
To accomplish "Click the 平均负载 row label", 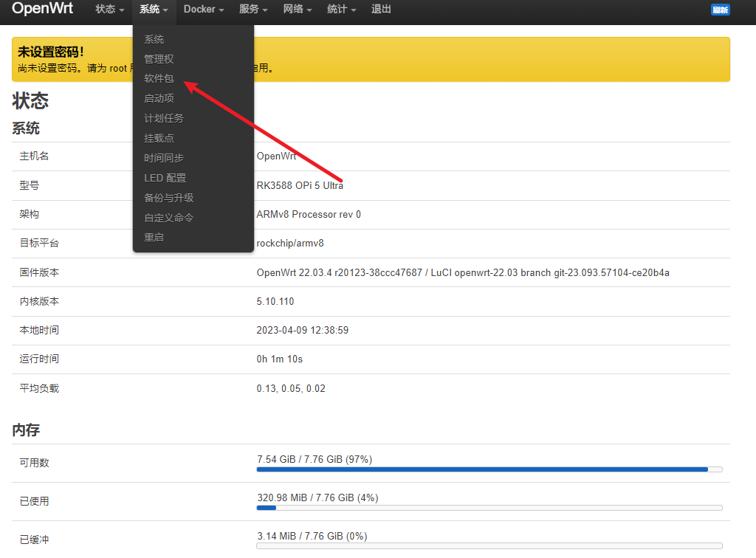I will [x=39, y=388].
